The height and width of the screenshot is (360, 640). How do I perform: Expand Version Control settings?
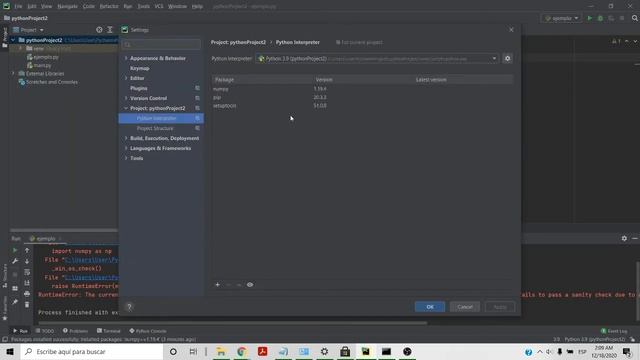126,98
